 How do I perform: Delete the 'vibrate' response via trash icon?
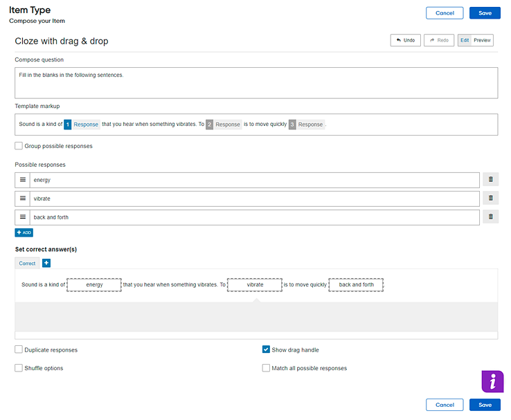[490, 198]
